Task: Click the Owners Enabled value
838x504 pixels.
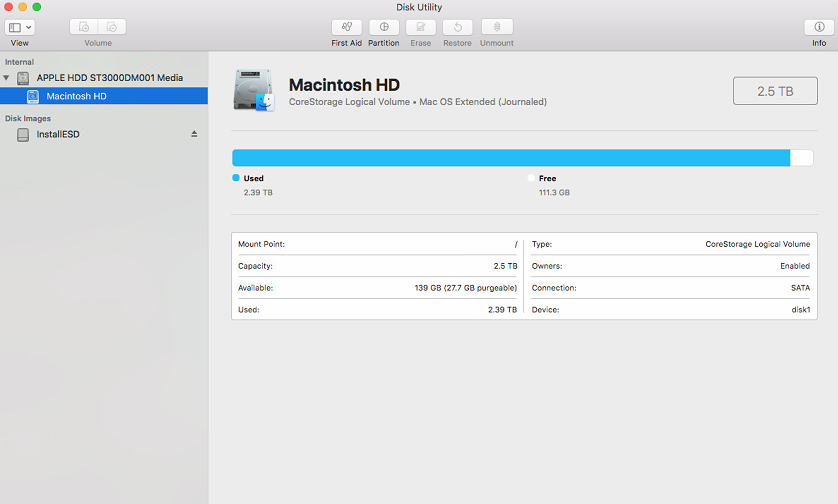Action: [795, 266]
